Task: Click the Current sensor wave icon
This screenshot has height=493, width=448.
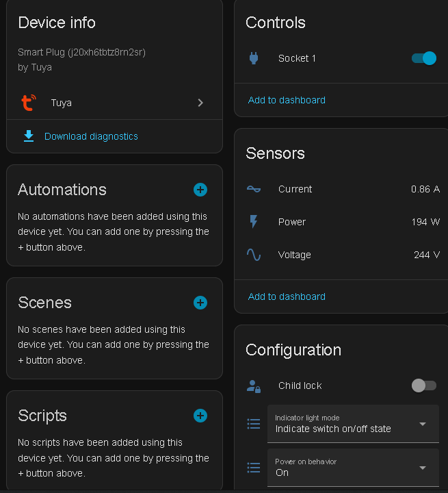Action: pyautogui.click(x=254, y=189)
